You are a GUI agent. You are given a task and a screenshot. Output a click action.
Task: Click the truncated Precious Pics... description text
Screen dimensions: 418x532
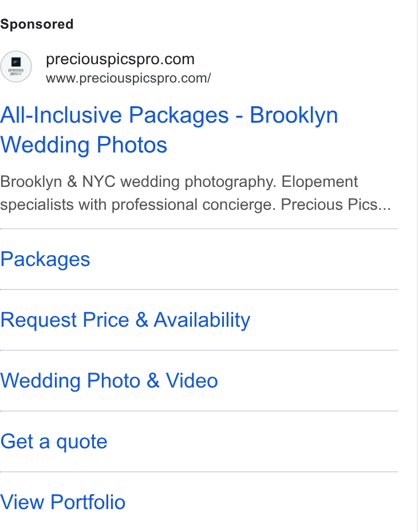pyautogui.click(x=336, y=205)
